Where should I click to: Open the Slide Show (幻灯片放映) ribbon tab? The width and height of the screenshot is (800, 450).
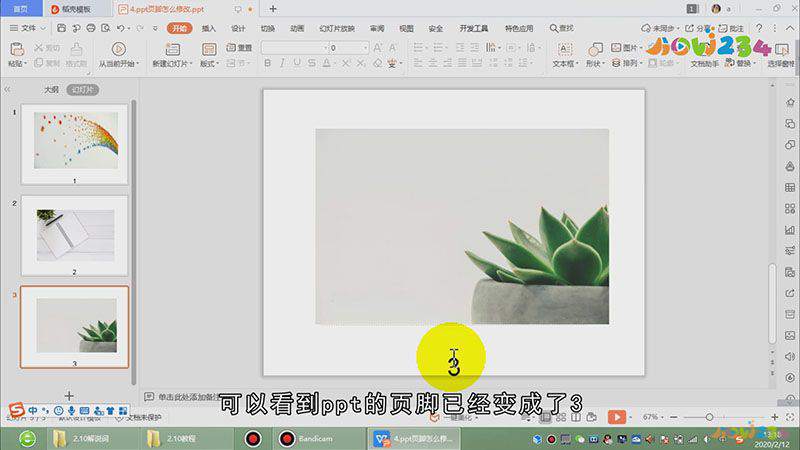pos(337,28)
